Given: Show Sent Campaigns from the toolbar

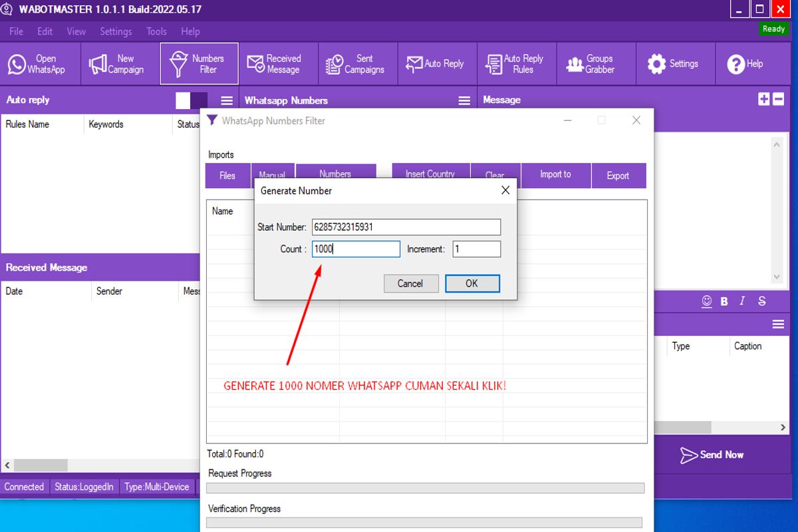Looking at the screenshot, I should click(x=358, y=64).
